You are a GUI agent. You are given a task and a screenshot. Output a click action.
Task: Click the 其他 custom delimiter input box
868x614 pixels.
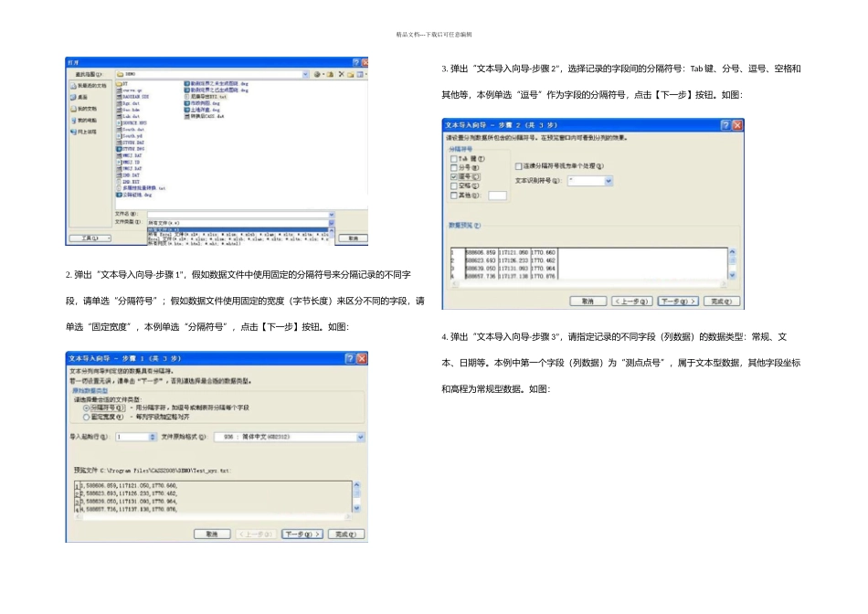pos(498,196)
